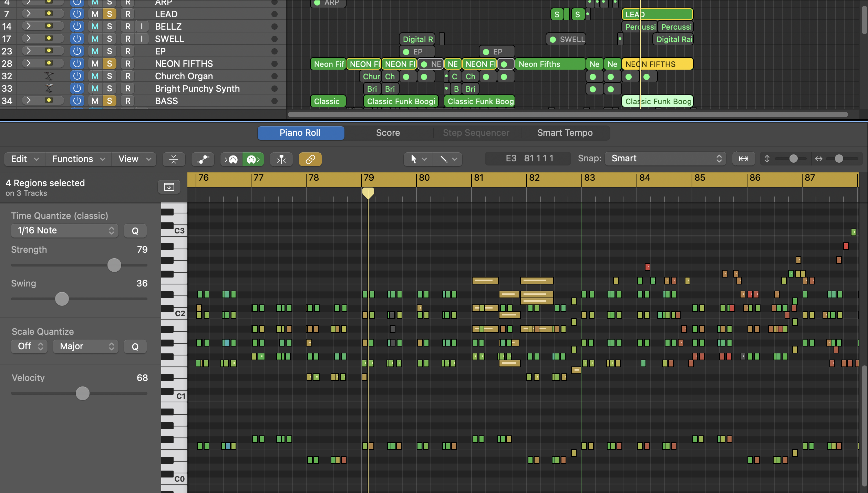Open left-click tool menu chevron

(x=424, y=159)
